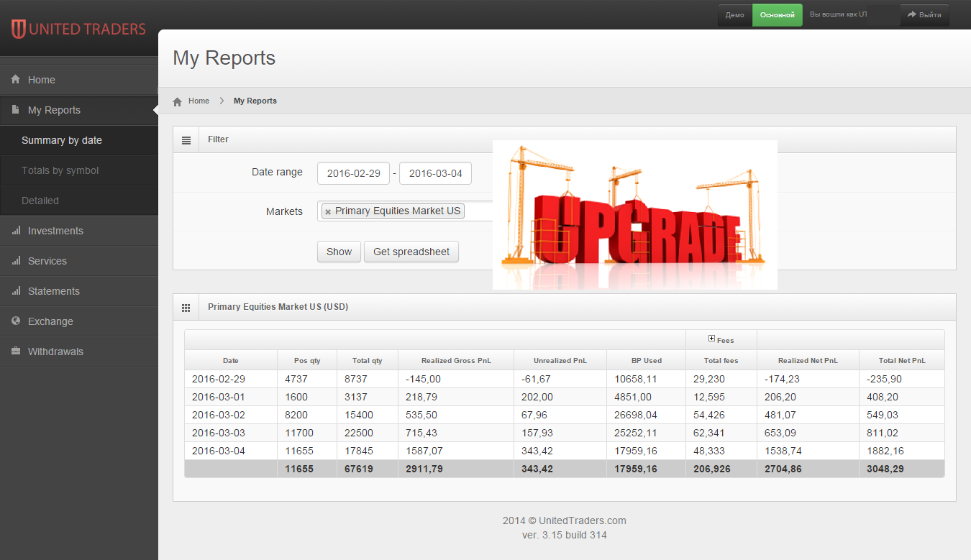Image resolution: width=971 pixels, height=560 pixels.
Task: Click the 1882,16 total net PnL value
Action: pyautogui.click(x=885, y=451)
